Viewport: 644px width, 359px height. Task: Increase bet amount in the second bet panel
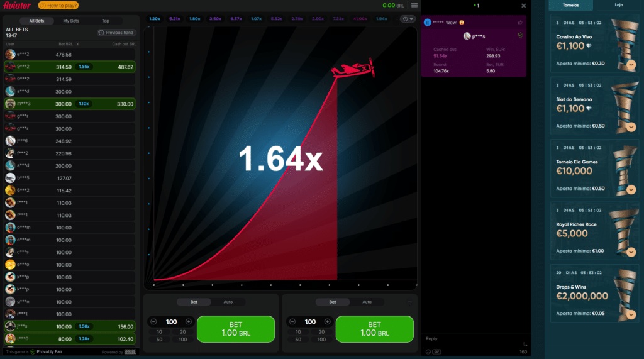(327, 322)
